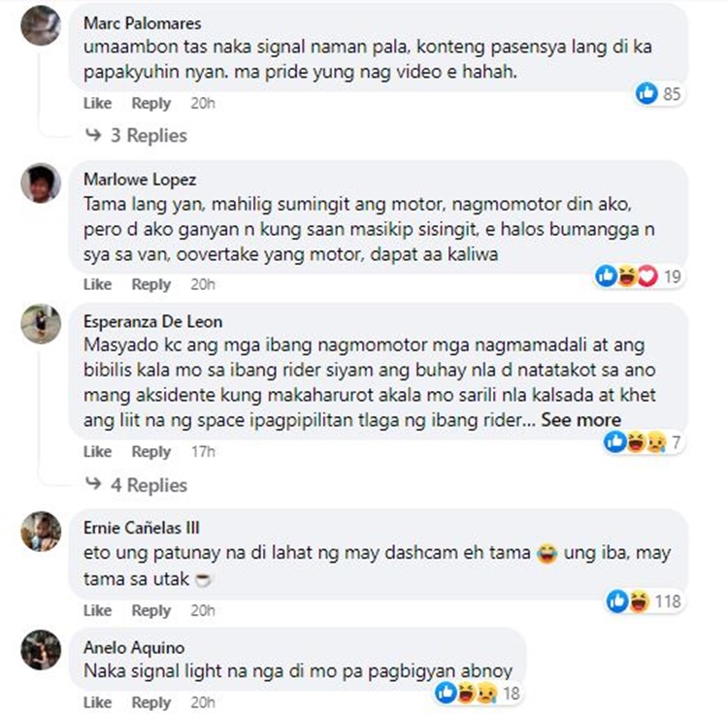Open the like reaction on Marc Palomares' comment
This screenshot has height=715, width=728.
tap(646, 93)
